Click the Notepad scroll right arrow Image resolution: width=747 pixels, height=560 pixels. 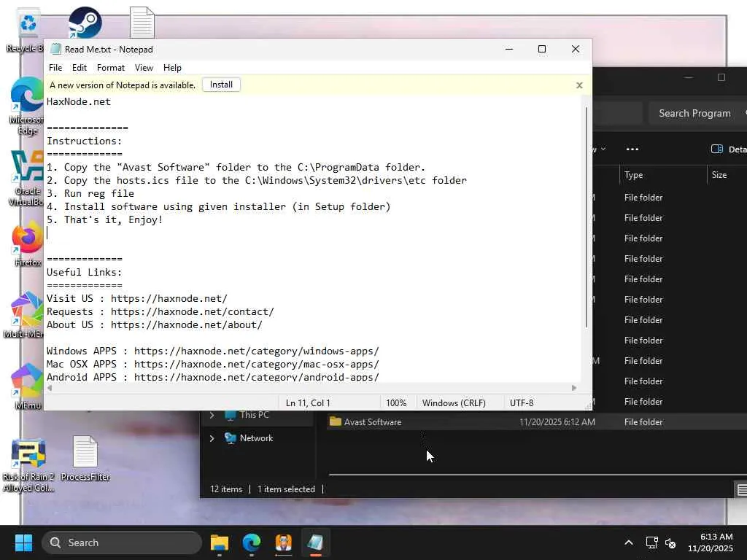tap(574, 388)
